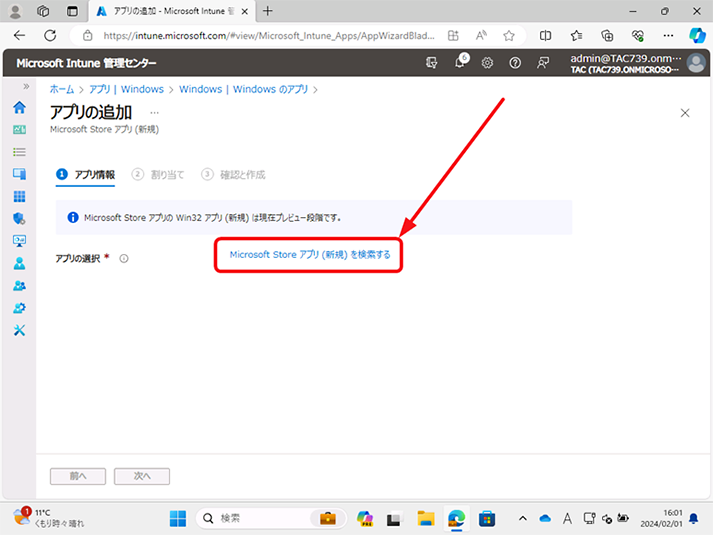This screenshot has width=713, height=535.
Task: View site information lock icon
Action: tap(88, 35)
